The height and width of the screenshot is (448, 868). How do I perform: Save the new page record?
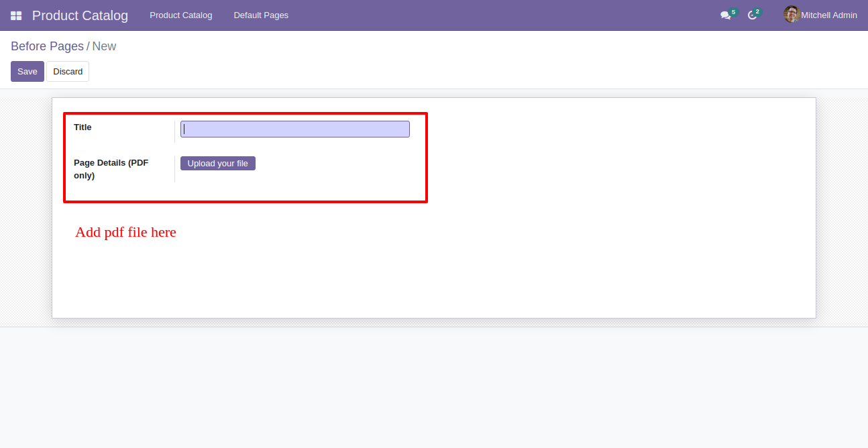coord(28,72)
